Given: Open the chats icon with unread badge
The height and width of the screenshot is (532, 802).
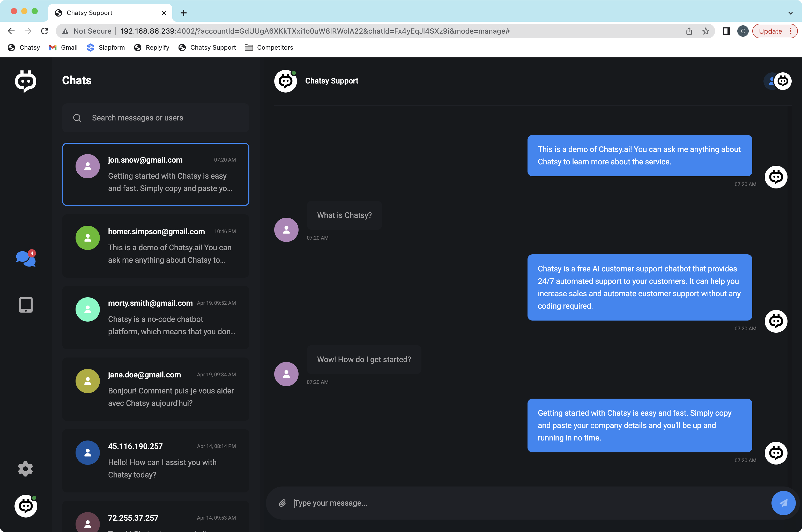Looking at the screenshot, I should point(25,259).
